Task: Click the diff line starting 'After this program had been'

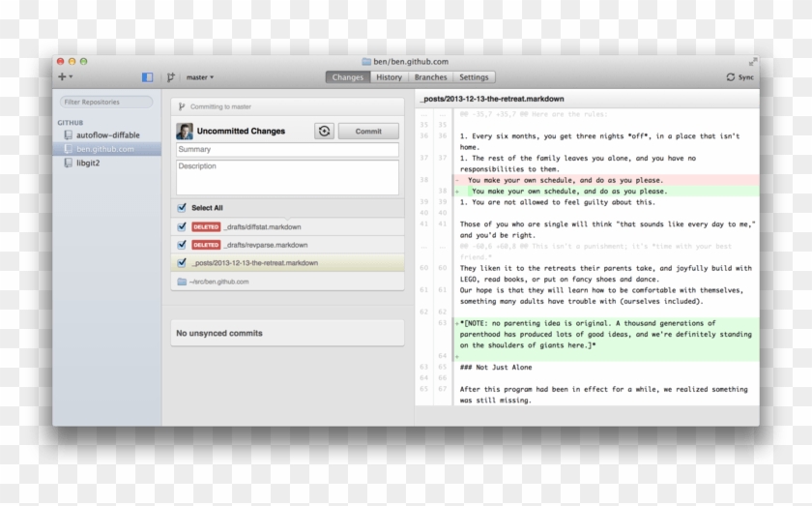Action: click(604, 395)
